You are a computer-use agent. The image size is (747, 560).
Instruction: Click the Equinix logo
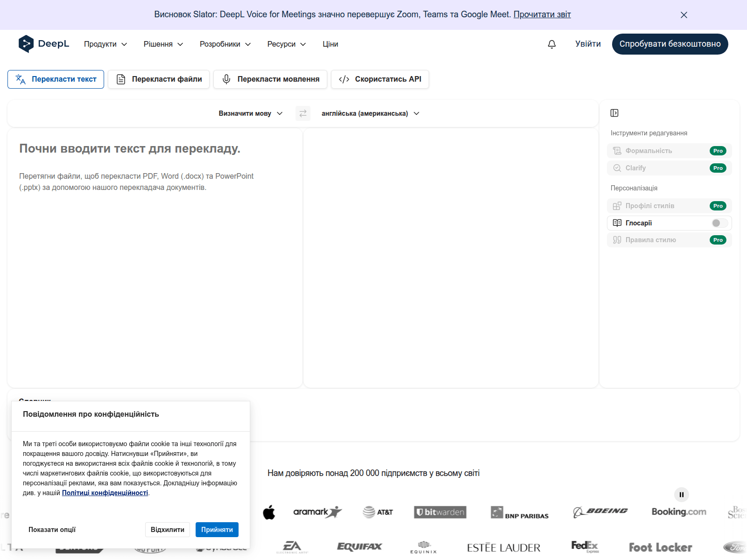tap(423, 547)
